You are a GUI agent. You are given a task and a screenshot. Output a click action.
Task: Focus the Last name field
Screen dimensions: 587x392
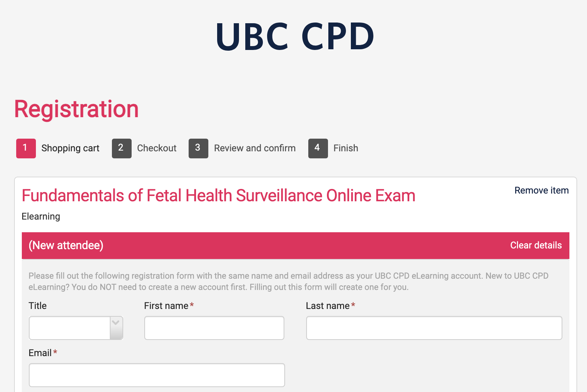(x=434, y=328)
